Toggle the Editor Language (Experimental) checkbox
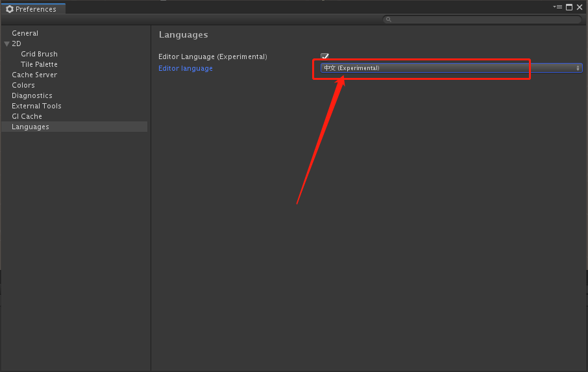 click(x=325, y=56)
